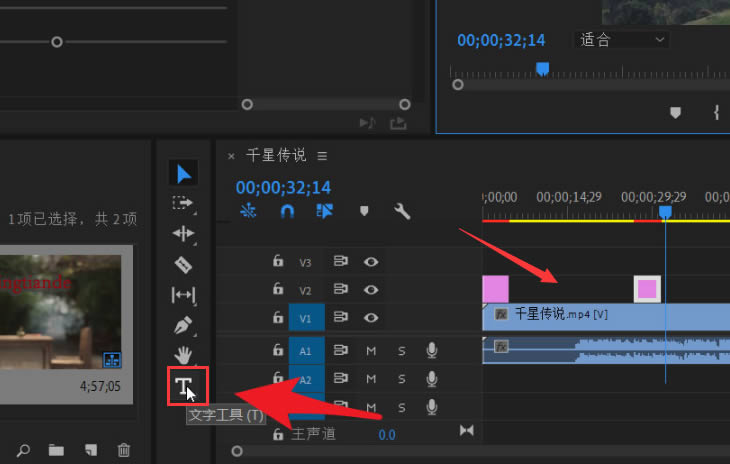Screen dimensions: 730x464
Task: Close the 千星传说 sequence tab
Action: [x=231, y=156]
